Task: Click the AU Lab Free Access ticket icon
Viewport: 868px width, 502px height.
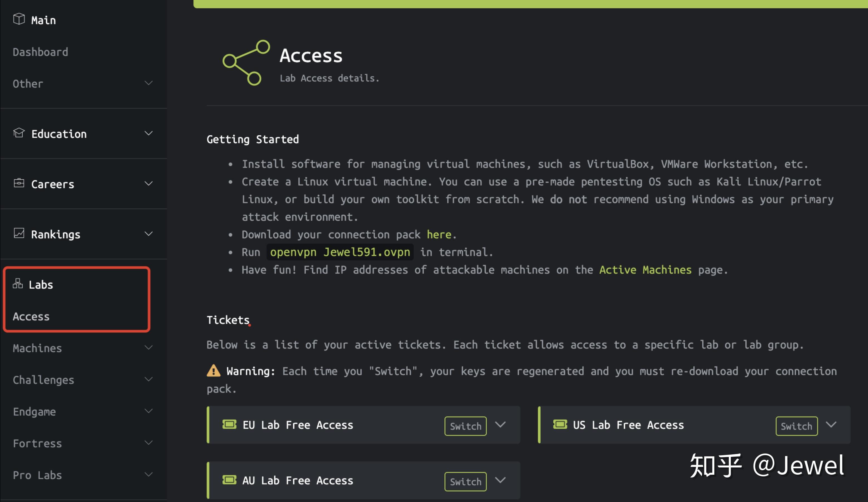Action: pyautogui.click(x=230, y=480)
